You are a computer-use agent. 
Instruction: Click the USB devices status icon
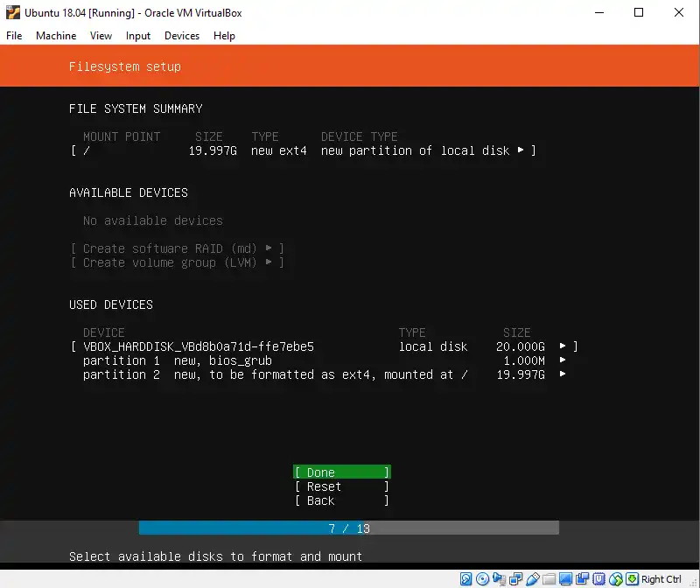pos(532,579)
